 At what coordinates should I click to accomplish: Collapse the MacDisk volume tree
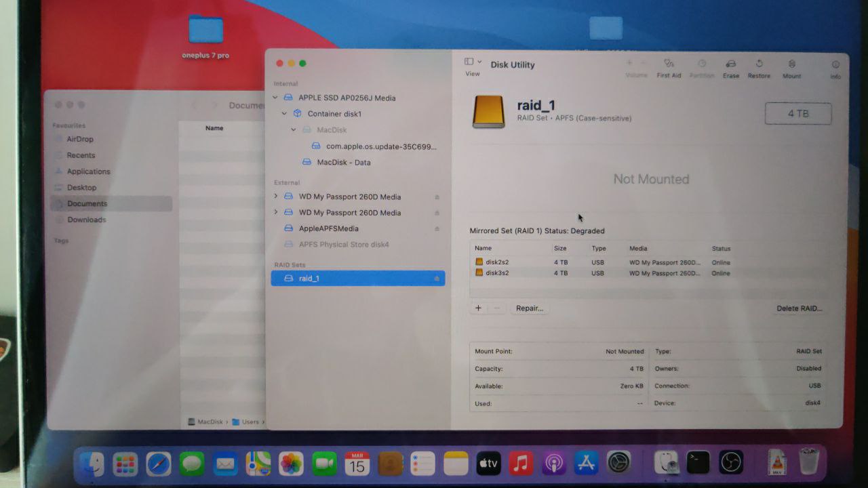point(294,129)
